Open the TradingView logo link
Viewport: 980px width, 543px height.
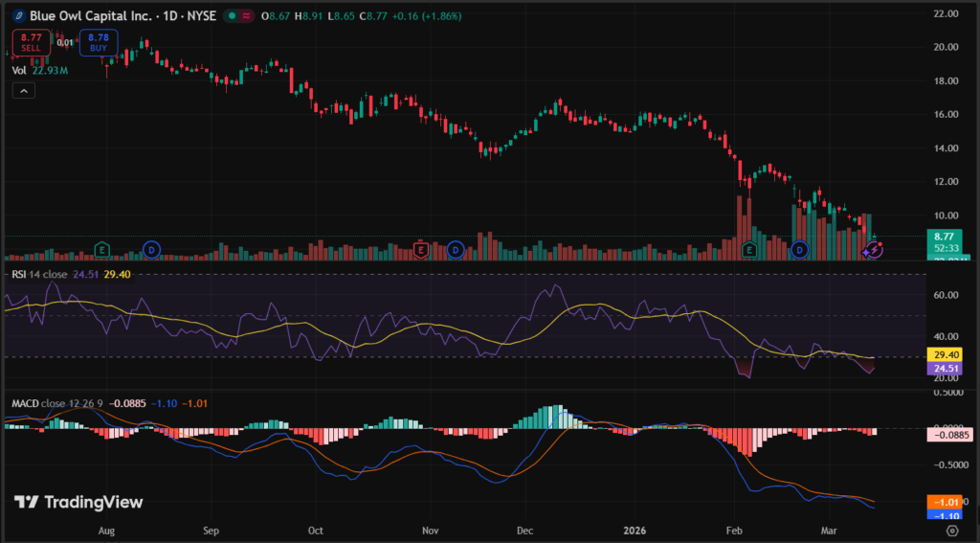tap(78, 502)
